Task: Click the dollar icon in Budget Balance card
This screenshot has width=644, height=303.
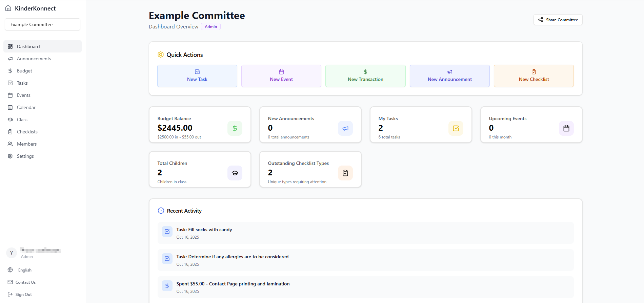Action: [x=235, y=128]
